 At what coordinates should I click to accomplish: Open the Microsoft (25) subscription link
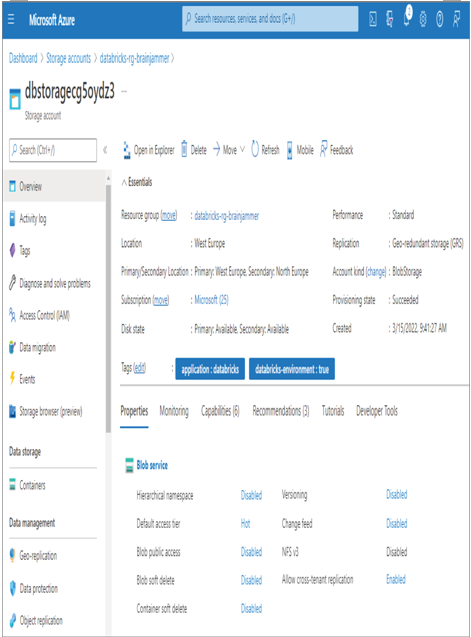point(211,300)
